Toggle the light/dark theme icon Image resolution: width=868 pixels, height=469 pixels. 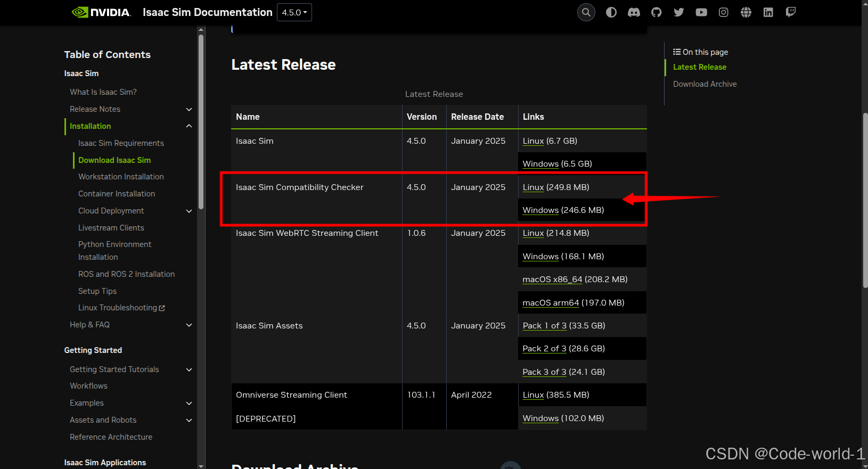click(611, 12)
